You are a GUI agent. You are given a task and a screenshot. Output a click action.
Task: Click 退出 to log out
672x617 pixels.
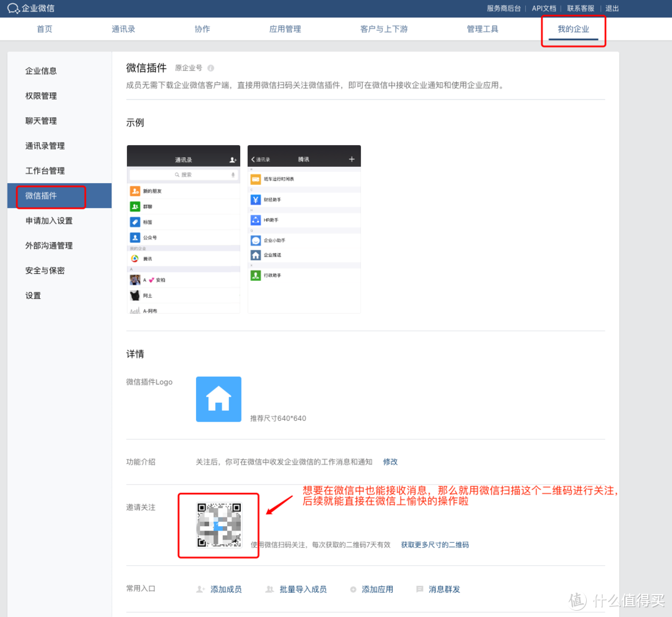point(612,9)
